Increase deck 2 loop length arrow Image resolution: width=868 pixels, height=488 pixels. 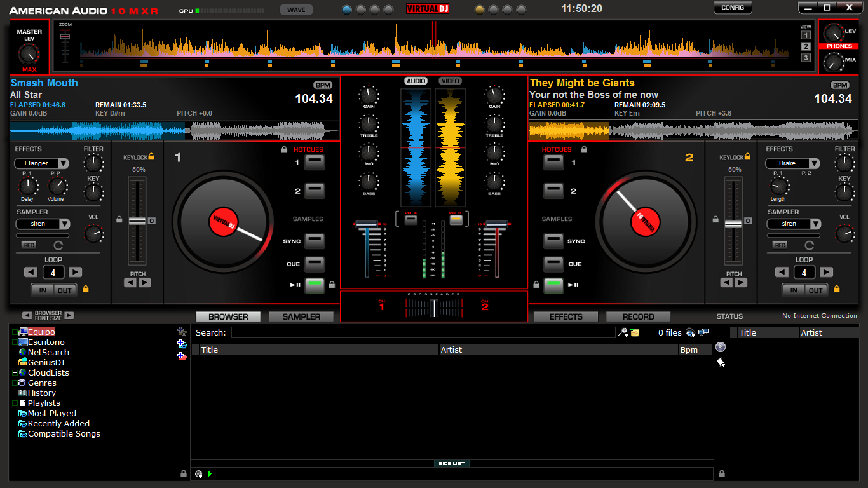tap(826, 272)
